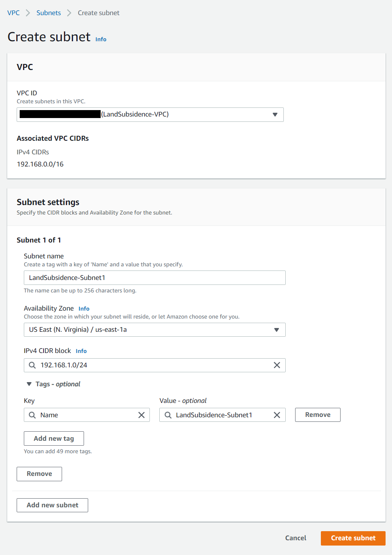Remove Subnet 1 with bottom Remove button
392x555 pixels.
39,474
